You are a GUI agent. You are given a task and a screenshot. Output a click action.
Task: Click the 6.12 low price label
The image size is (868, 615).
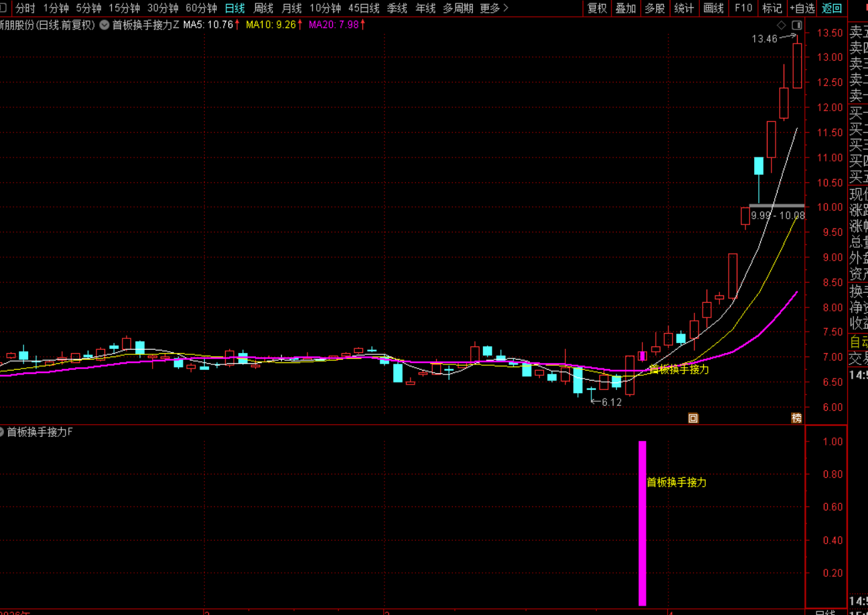pos(611,403)
